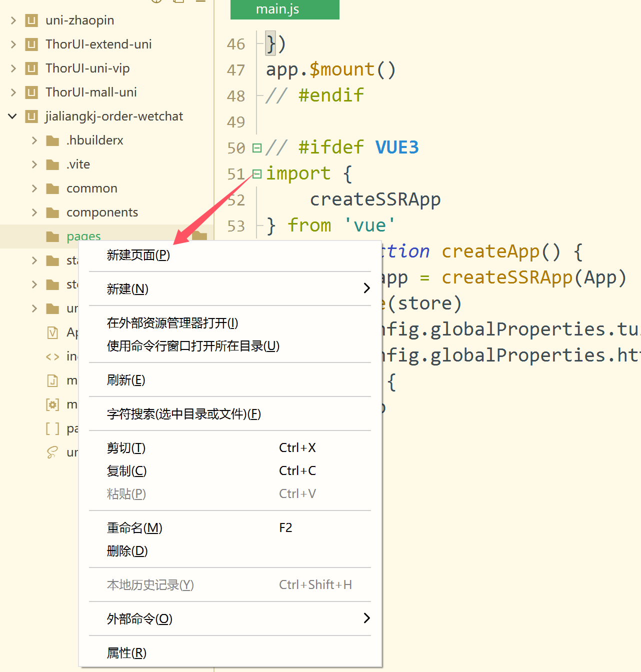This screenshot has height=672, width=641.
Task: Select the pages folder row
Action: coord(107,236)
